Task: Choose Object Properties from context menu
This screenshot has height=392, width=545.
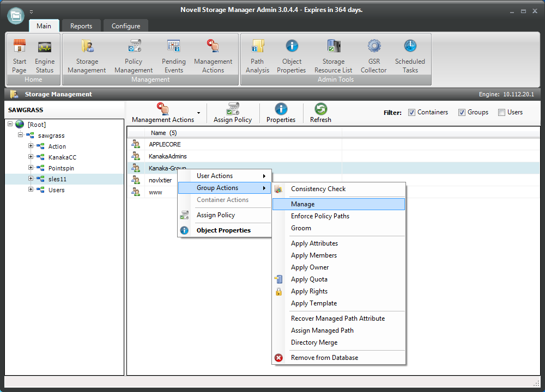Action: tap(224, 230)
